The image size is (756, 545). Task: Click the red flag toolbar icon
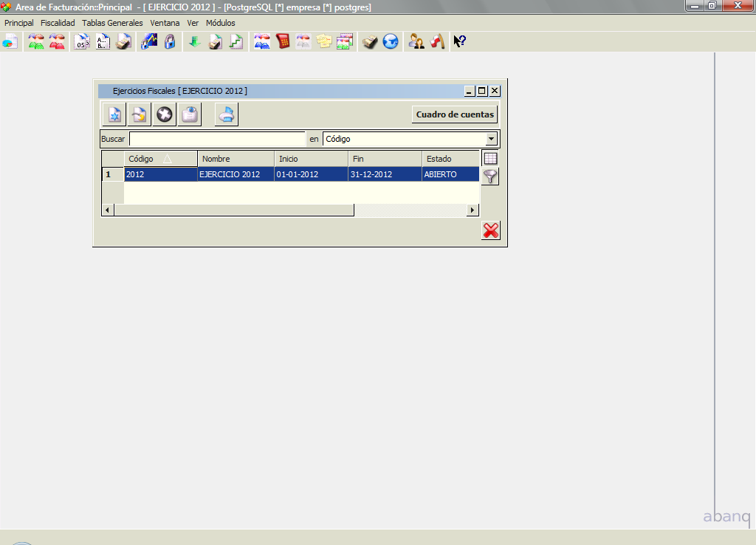coord(437,41)
